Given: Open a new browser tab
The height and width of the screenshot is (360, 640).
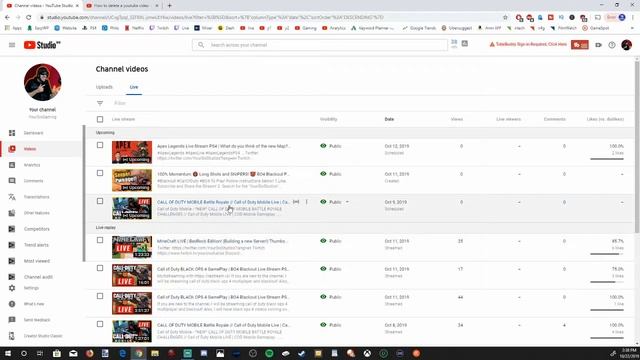Looking at the screenshot, I should tap(169, 6).
